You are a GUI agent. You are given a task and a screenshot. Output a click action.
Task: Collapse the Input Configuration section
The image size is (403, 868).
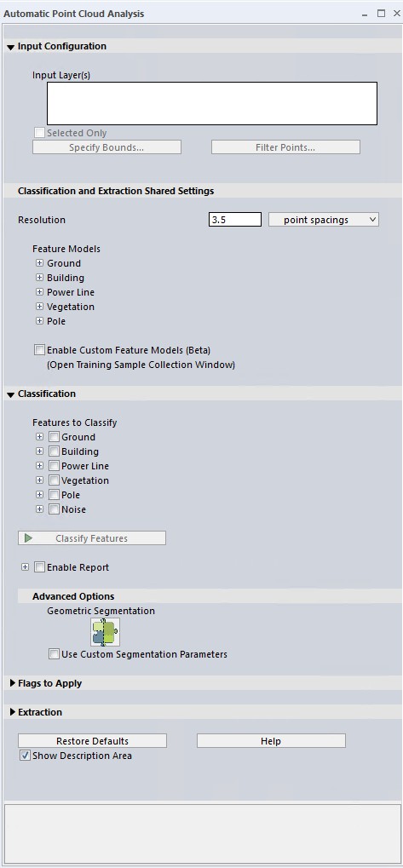10,47
